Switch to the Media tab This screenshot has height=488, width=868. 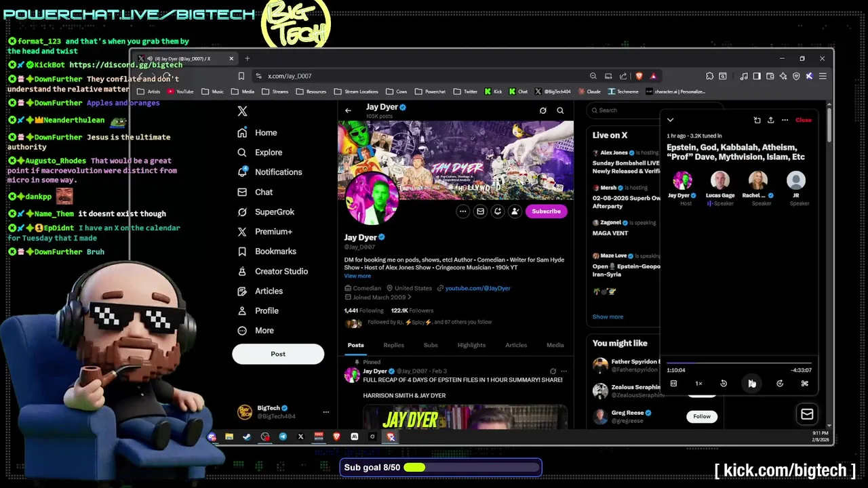[555, 345]
